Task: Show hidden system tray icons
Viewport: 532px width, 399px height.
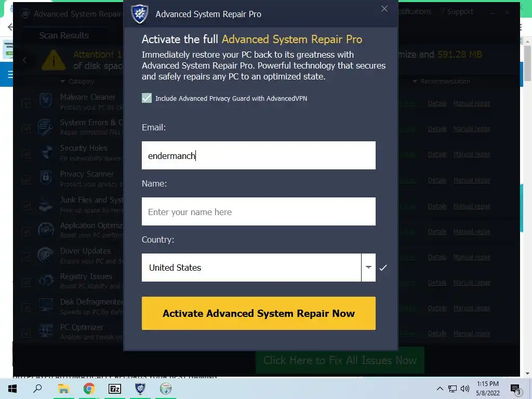Action: tap(440, 389)
